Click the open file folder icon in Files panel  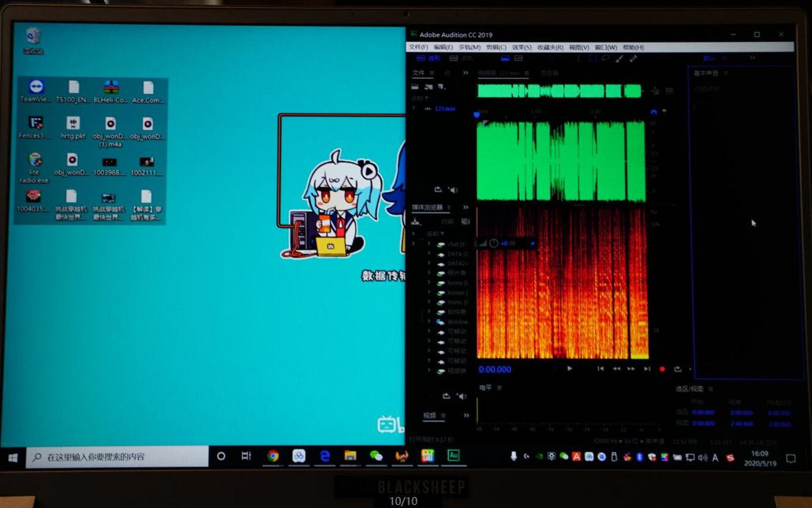415,87
